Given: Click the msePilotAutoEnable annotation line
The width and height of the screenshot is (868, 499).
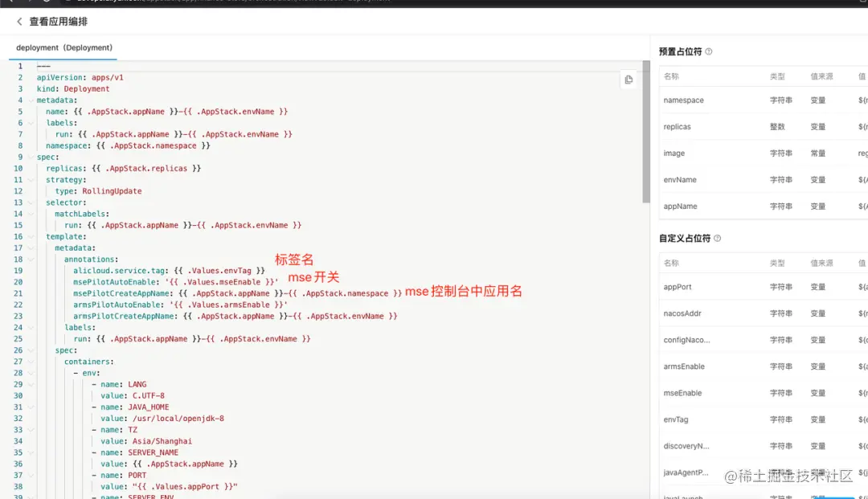Looking at the screenshot, I should (176, 282).
